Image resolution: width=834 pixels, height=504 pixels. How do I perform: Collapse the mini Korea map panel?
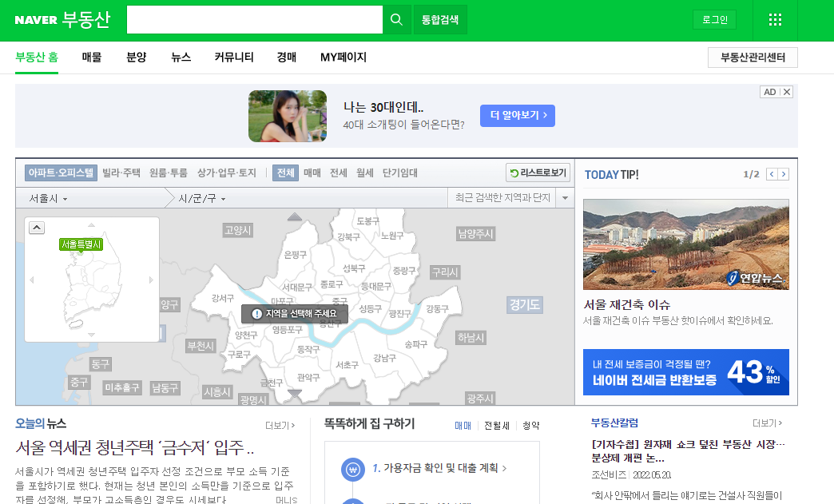click(x=37, y=228)
